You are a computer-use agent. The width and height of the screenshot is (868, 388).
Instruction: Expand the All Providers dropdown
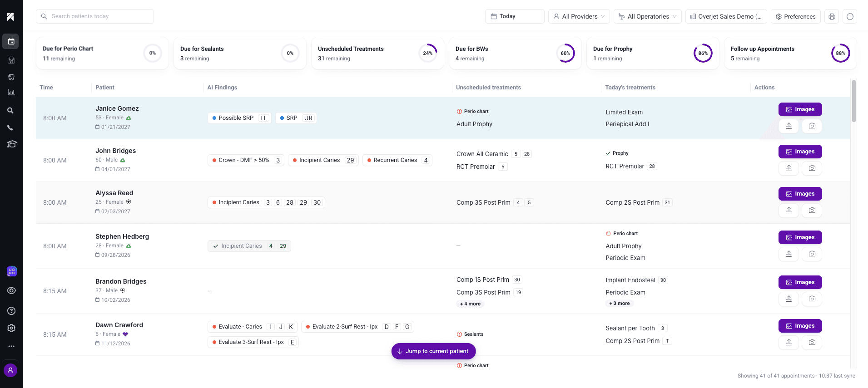pyautogui.click(x=579, y=16)
